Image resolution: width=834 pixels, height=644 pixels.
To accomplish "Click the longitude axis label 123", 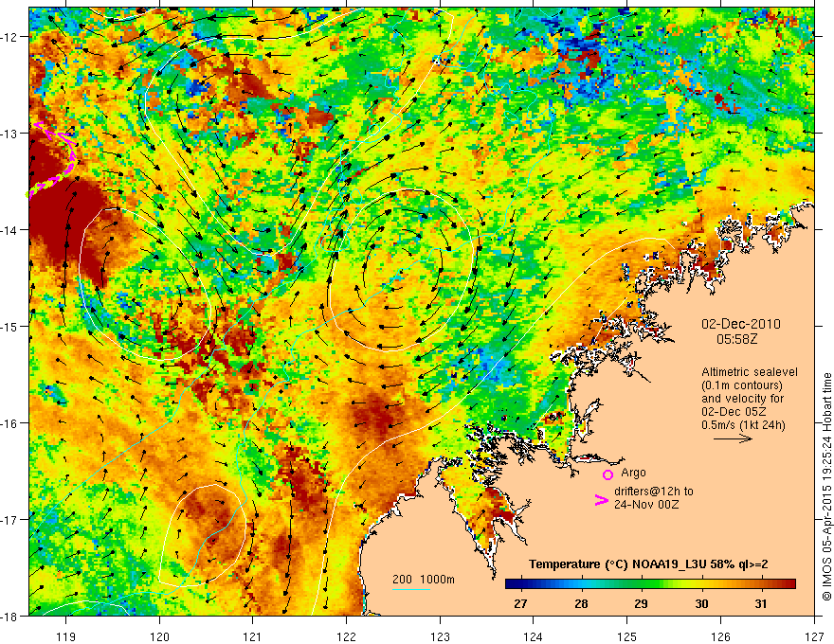I will point(440,636).
